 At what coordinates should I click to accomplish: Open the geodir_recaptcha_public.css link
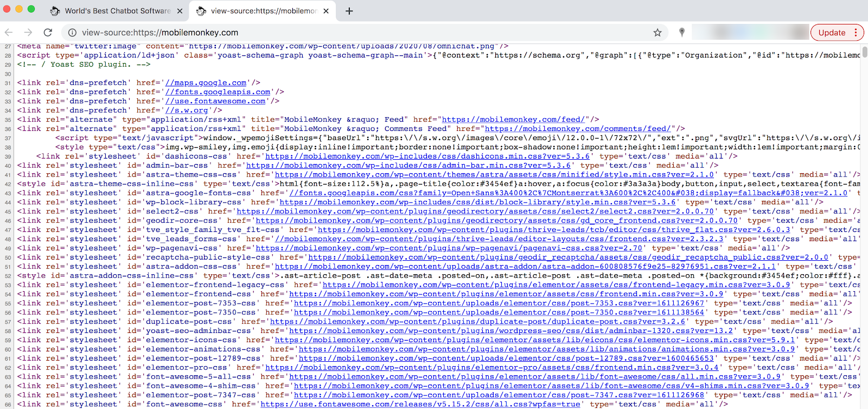click(x=569, y=257)
